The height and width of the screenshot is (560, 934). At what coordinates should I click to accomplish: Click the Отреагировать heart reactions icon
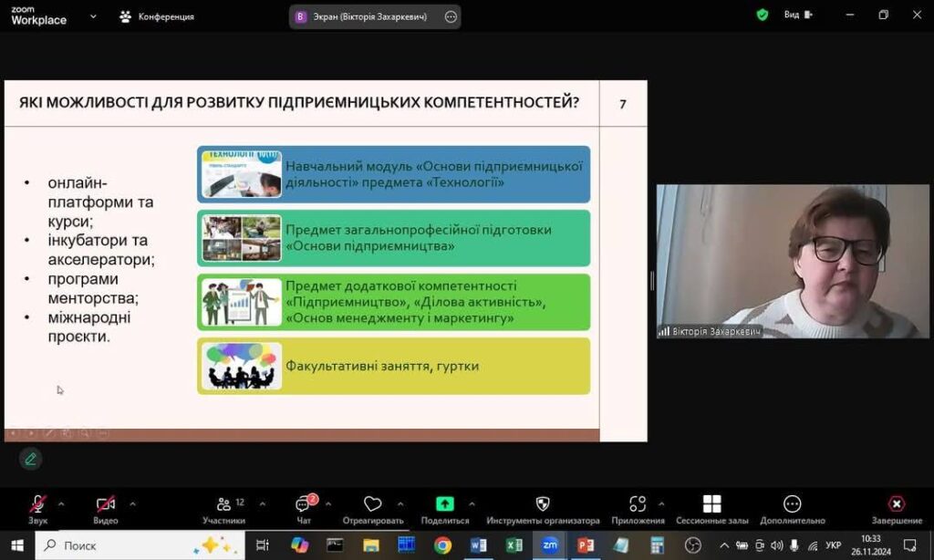point(372,504)
